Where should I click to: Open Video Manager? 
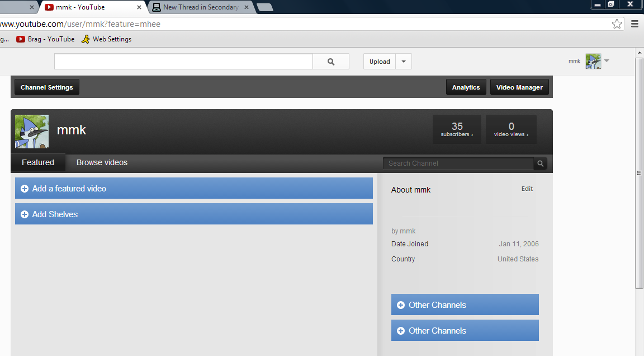pyautogui.click(x=519, y=87)
